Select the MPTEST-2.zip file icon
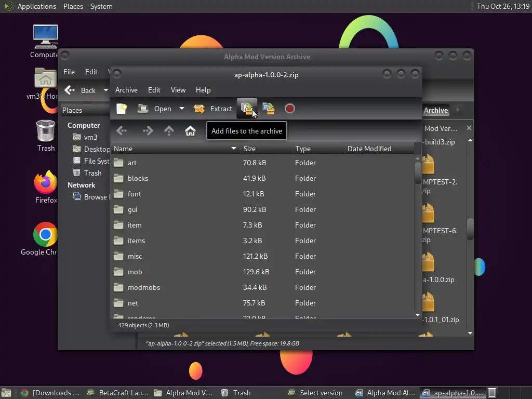Viewport: 532px width, 399px height. [x=428, y=164]
